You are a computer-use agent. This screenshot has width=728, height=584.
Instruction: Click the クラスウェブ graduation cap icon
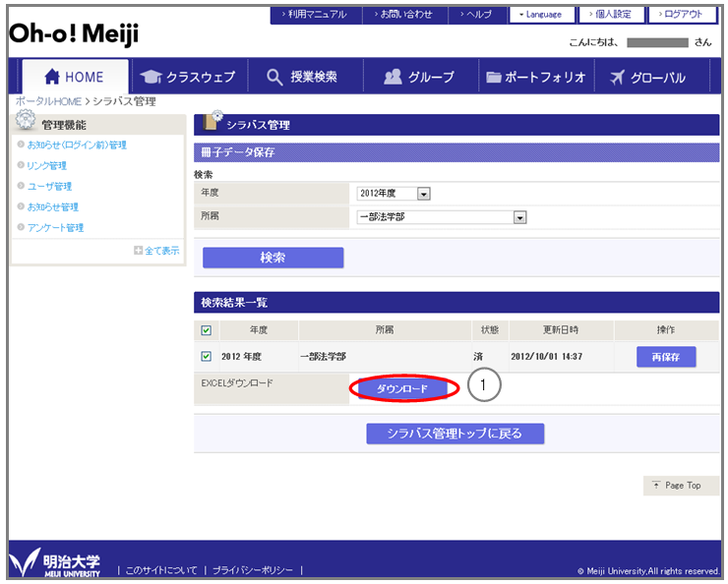pyautogui.click(x=151, y=77)
